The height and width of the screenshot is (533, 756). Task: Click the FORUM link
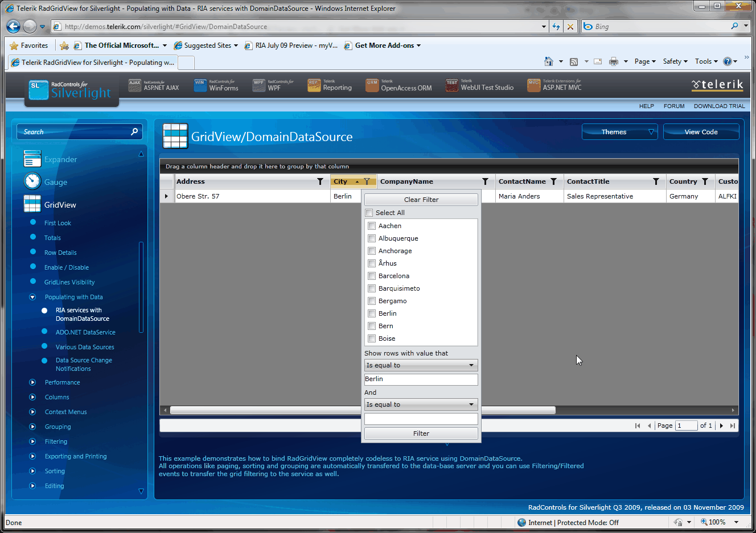[674, 106]
